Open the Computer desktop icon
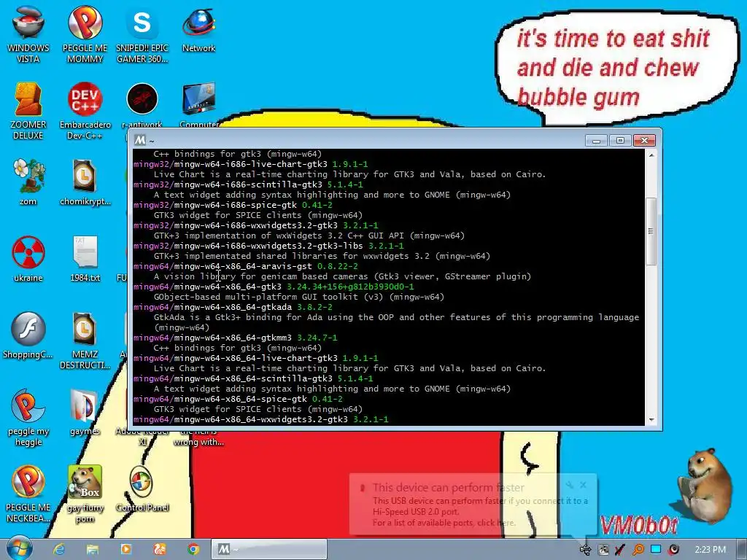 click(x=198, y=105)
